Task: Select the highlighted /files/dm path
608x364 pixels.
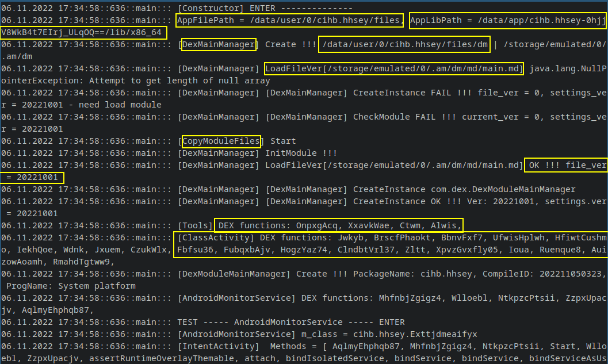Action: pyautogui.click(x=406, y=45)
